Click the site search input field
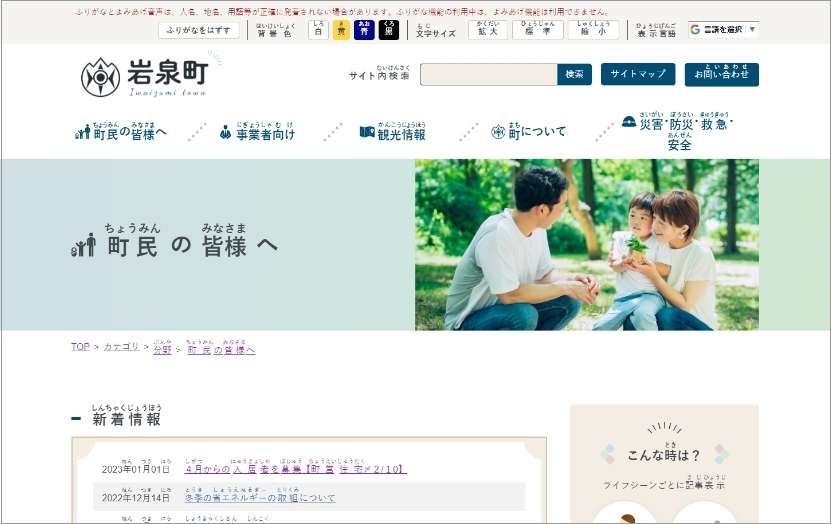831x524 pixels. pyautogui.click(x=489, y=75)
